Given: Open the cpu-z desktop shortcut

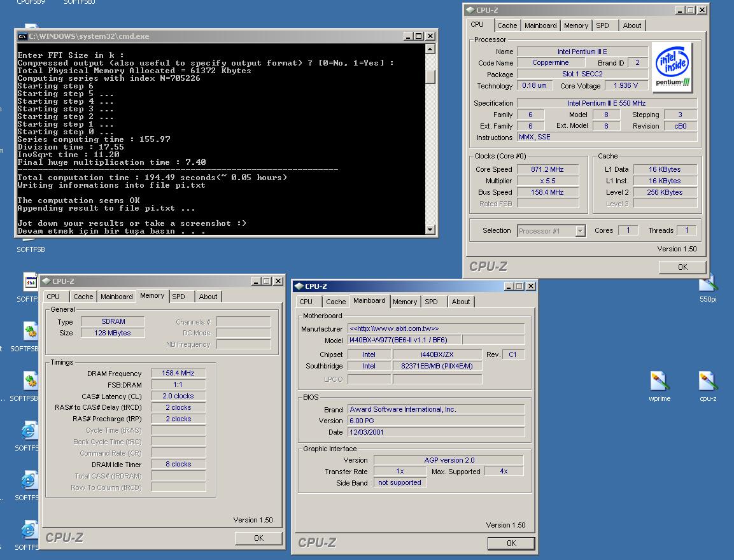Looking at the screenshot, I should 708,386.
